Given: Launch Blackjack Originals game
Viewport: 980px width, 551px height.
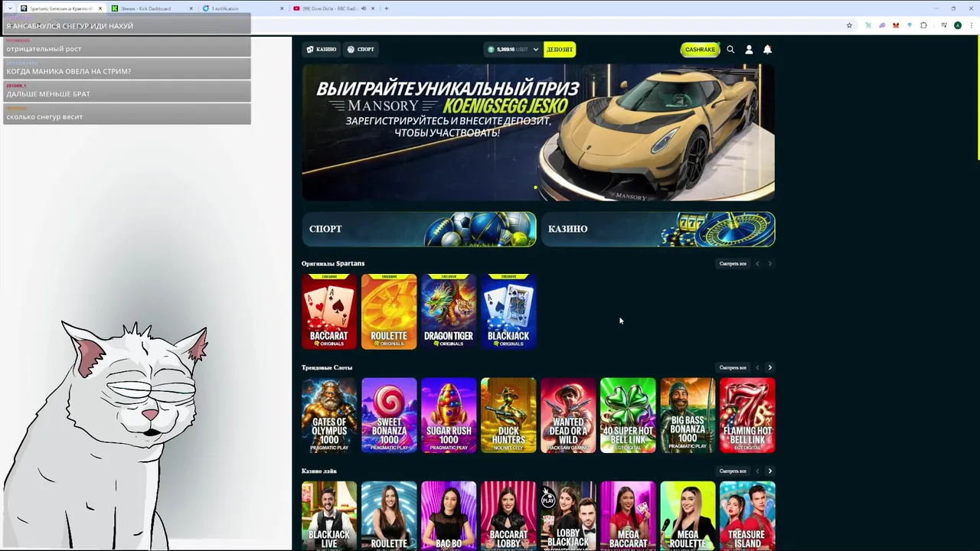Looking at the screenshot, I should click(x=508, y=311).
